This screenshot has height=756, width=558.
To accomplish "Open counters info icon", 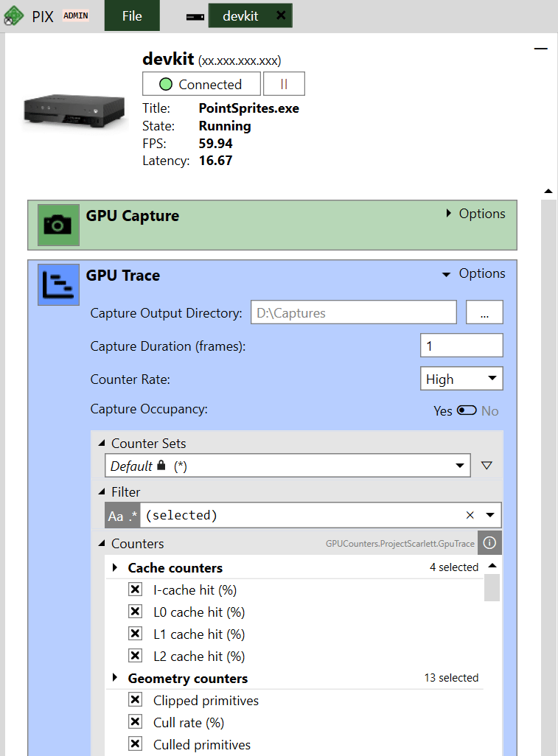I will pos(489,543).
